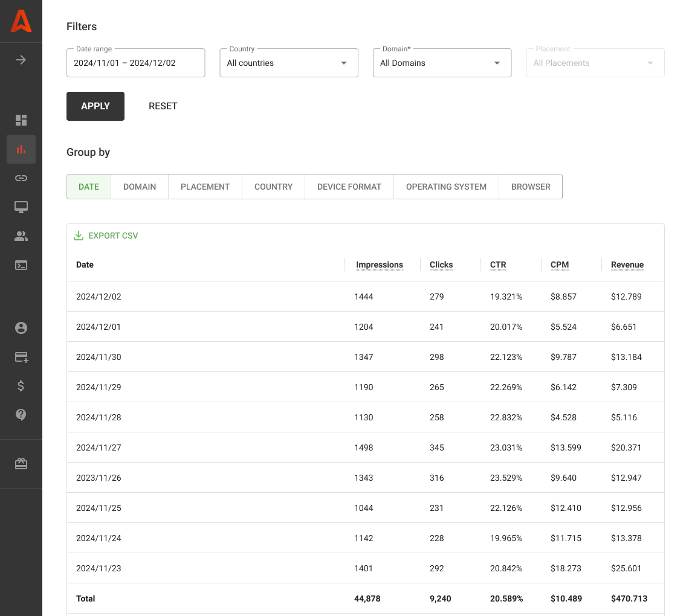Click the RESET button
Screen dimensions: 689x616
163,106
